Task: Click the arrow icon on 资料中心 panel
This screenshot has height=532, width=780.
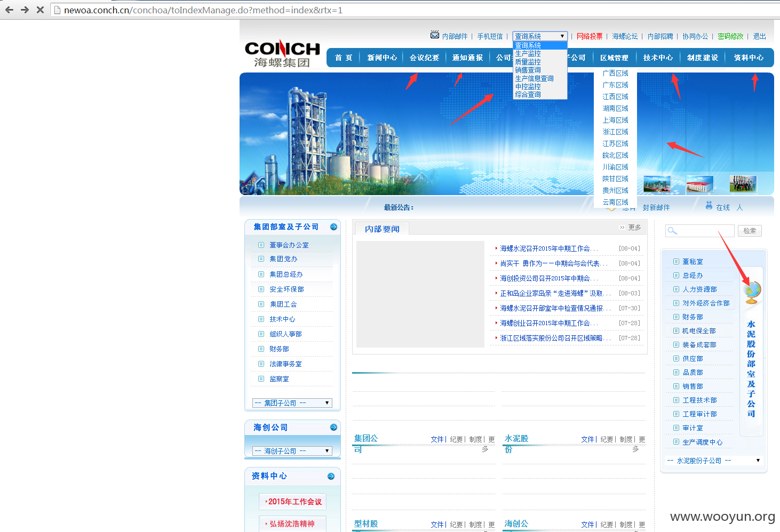Action: [x=331, y=477]
